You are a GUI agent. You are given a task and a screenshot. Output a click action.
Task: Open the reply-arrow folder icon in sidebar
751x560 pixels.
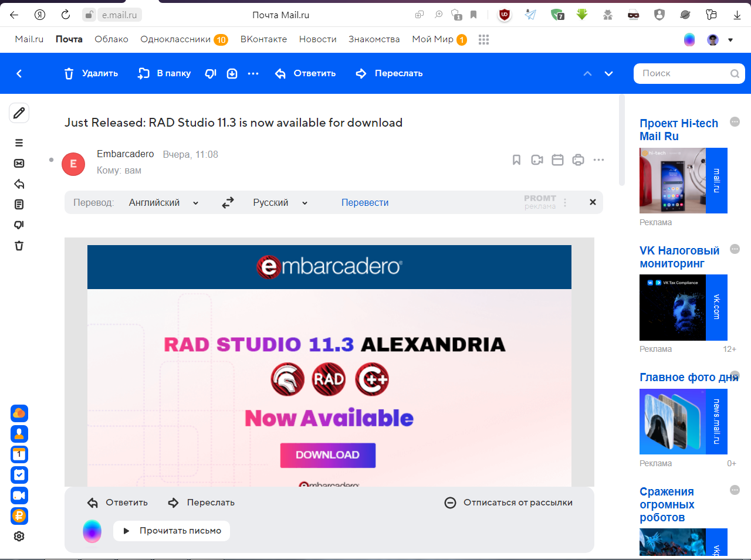tap(19, 184)
